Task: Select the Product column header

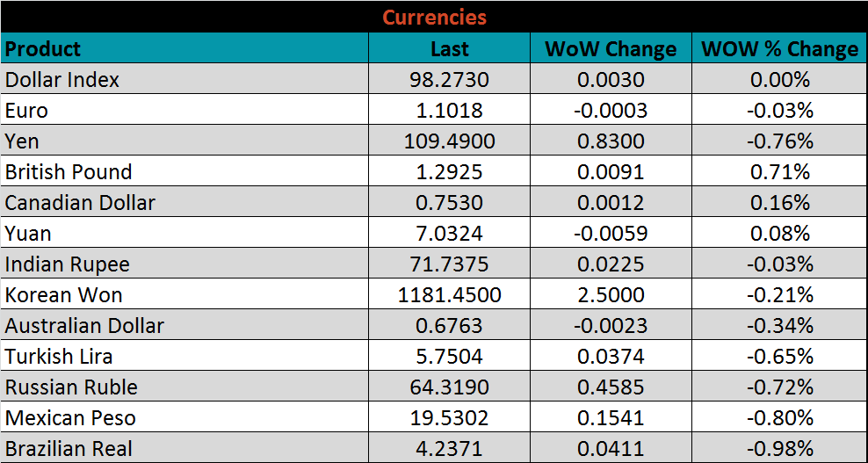Action: (x=43, y=48)
